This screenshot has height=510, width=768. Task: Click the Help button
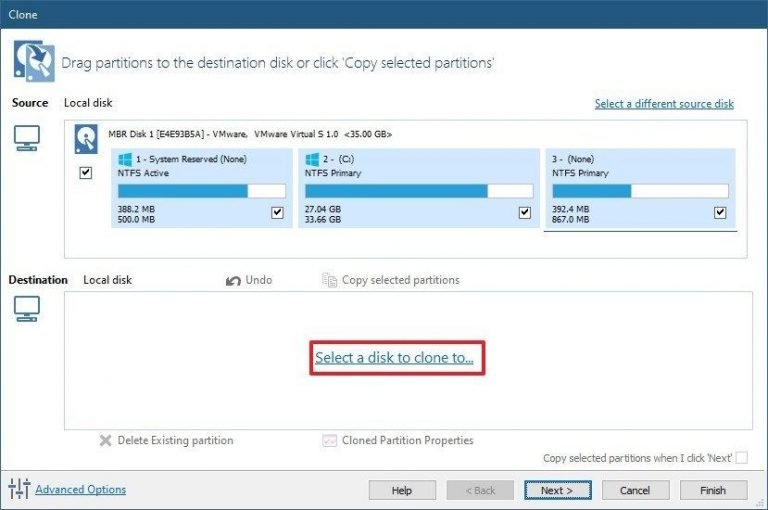402,490
